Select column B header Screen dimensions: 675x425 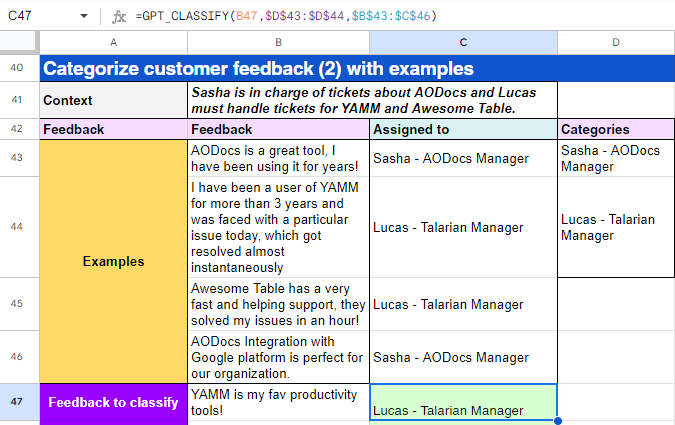(x=279, y=42)
